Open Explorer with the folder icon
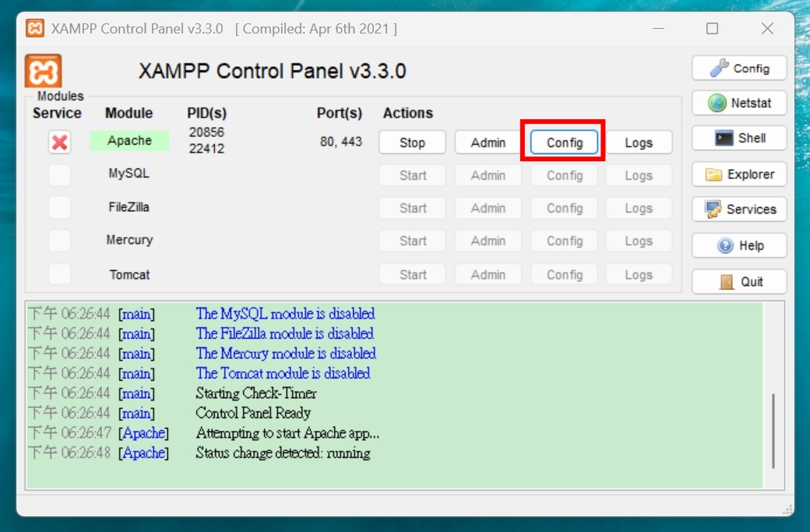The height and width of the screenshot is (532, 810). pos(739,174)
